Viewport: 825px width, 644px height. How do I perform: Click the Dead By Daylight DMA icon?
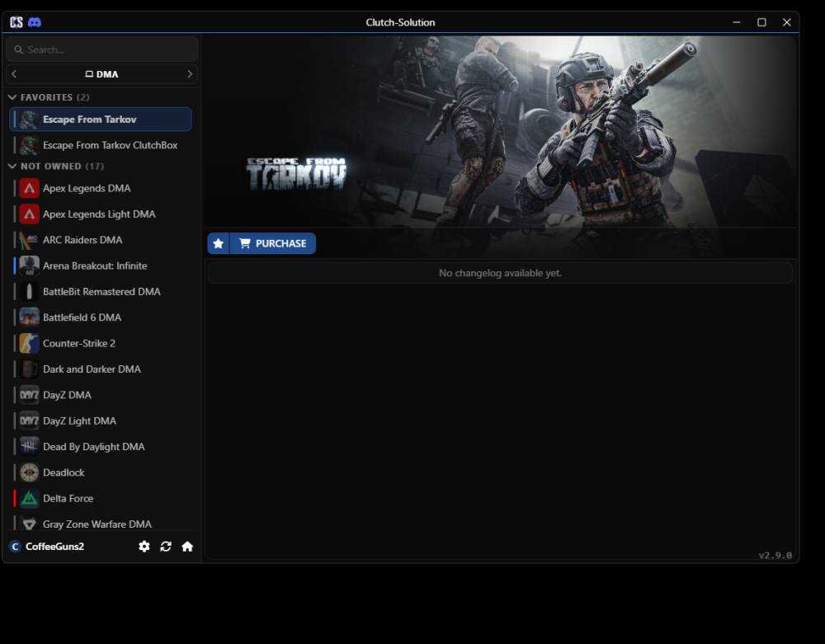click(x=30, y=446)
